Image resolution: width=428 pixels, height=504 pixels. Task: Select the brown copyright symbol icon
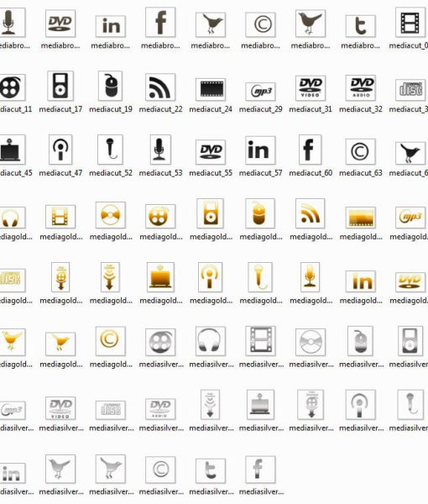point(260,24)
